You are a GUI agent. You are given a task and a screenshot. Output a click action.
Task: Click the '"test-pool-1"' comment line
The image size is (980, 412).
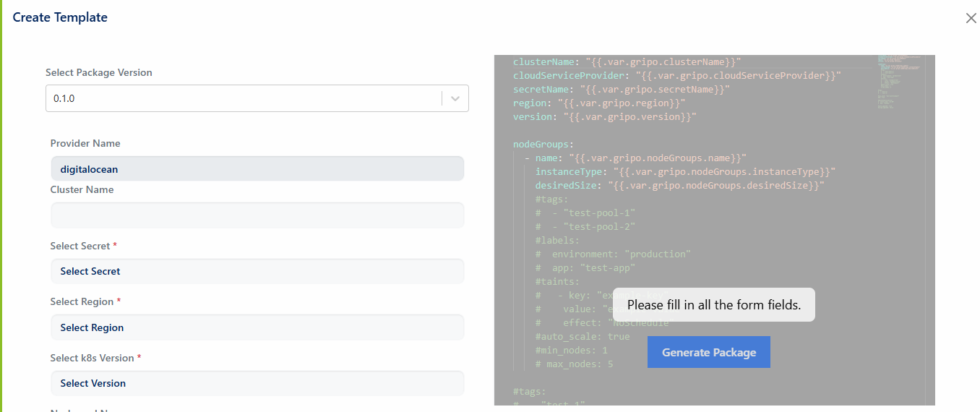click(x=585, y=213)
